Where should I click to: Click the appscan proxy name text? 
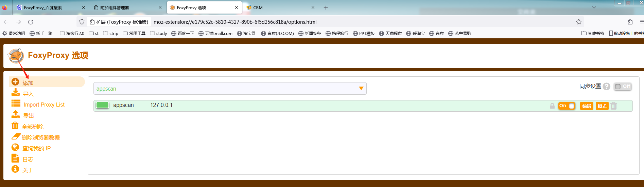[x=123, y=105]
